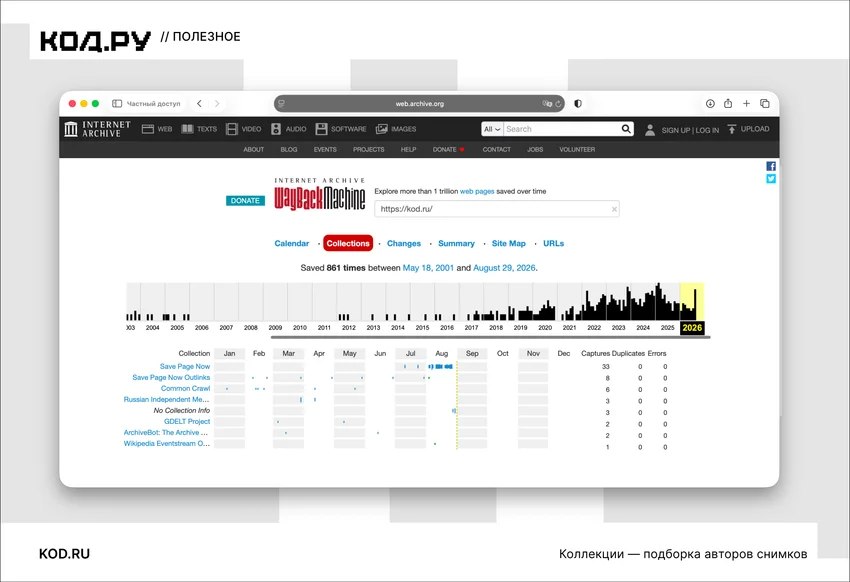Open the Summary tab
850x582 pixels.
coord(456,243)
